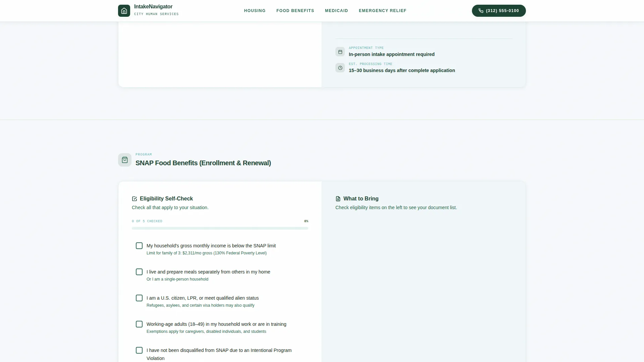Go to the Medicaid nav item
The image size is (644, 362).
(336, 11)
